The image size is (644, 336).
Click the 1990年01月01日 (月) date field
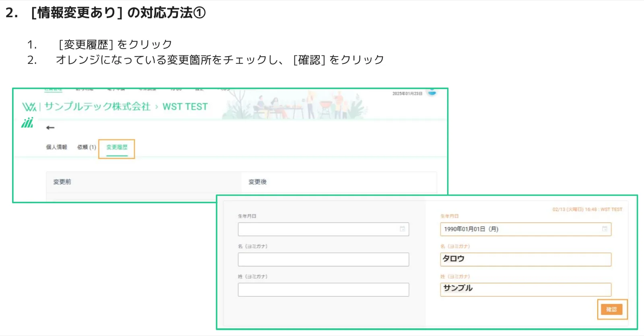[526, 229]
